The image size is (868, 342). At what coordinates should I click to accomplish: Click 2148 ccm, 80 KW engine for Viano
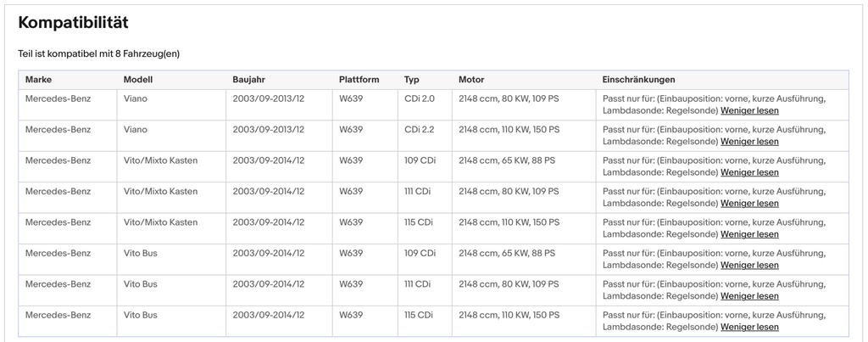click(509, 98)
